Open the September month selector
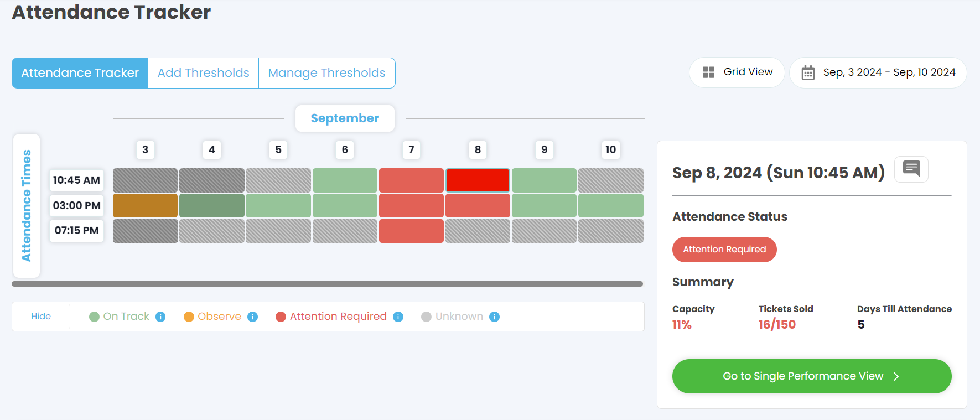The image size is (980, 420). point(345,118)
